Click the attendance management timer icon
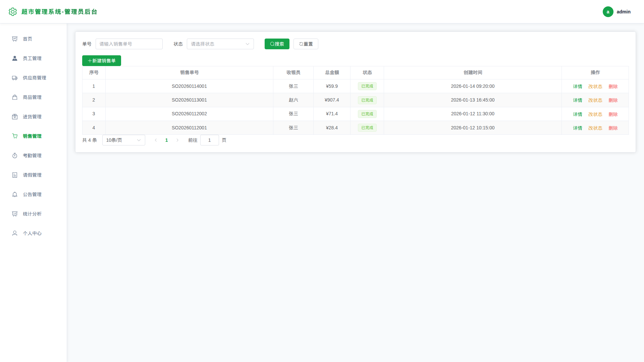This screenshot has width=644, height=362. coord(15,156)
